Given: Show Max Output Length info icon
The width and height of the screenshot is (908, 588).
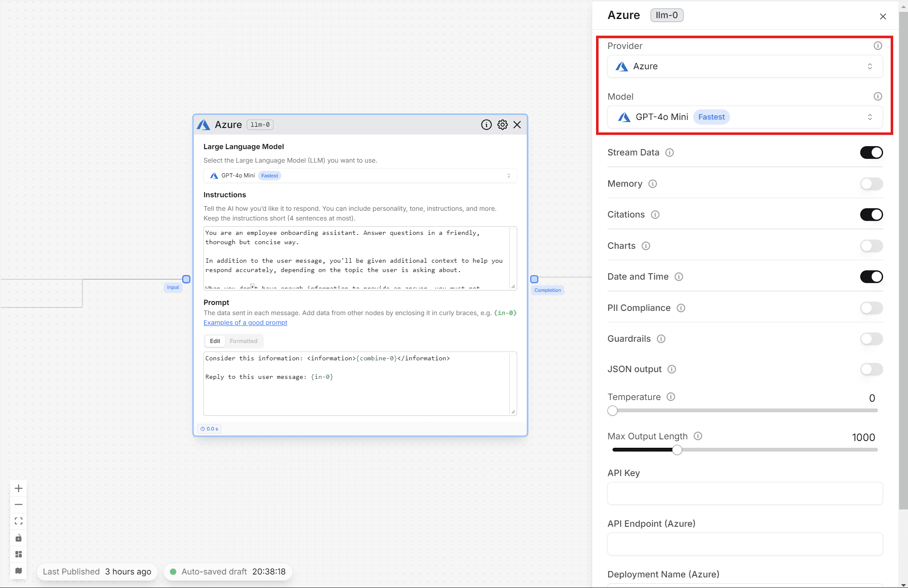Looking at the screenshot, I should (x=698, y=436).
